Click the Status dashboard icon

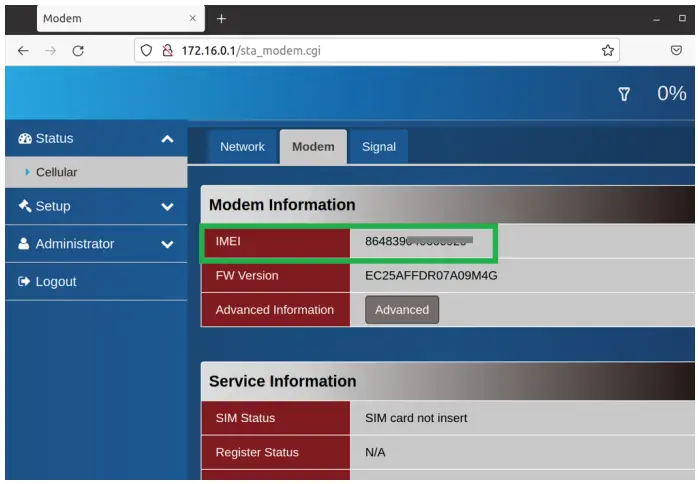[25, 138]
